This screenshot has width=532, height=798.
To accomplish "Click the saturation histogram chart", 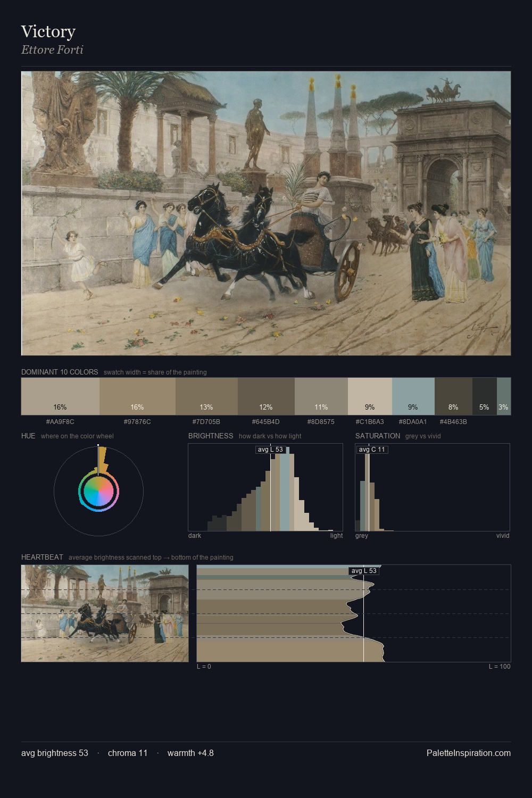I will (433, 487).
